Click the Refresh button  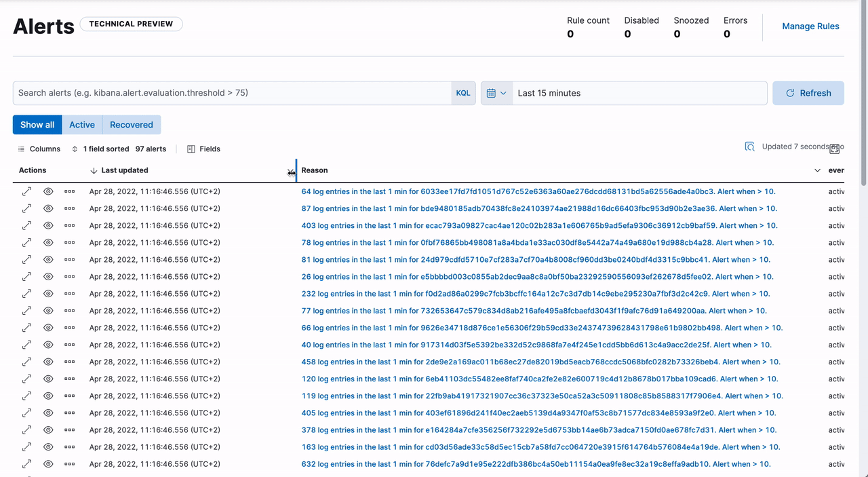(808, 93)
